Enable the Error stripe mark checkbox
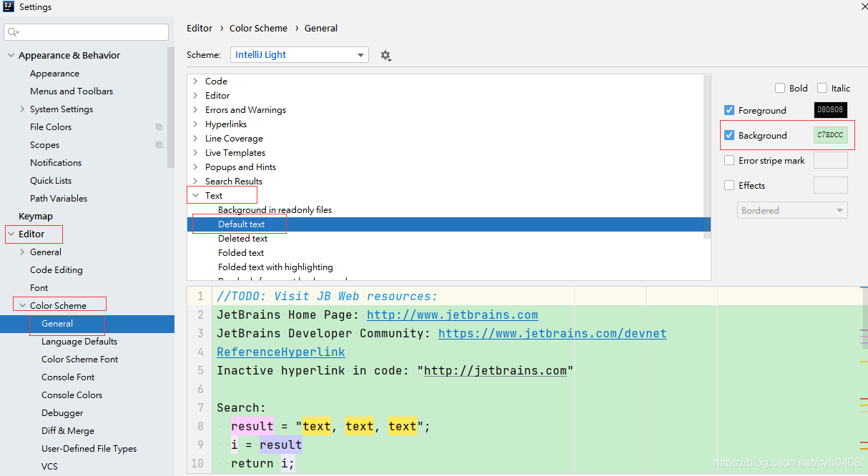The image size is (868, 476). [729, 160]
